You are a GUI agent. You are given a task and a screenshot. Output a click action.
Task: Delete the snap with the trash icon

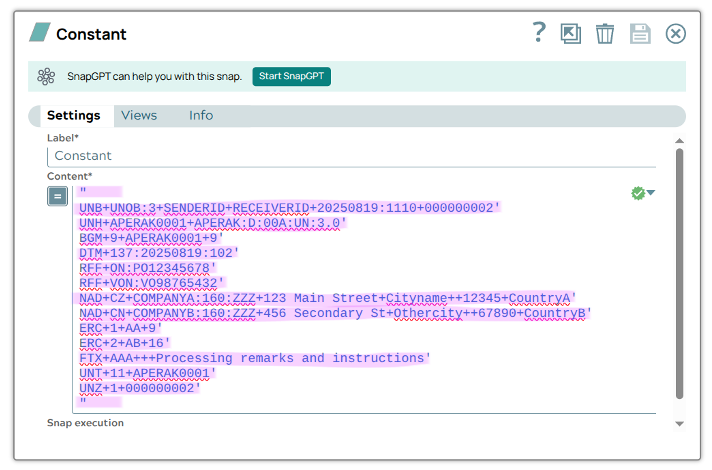coord(605,34)
